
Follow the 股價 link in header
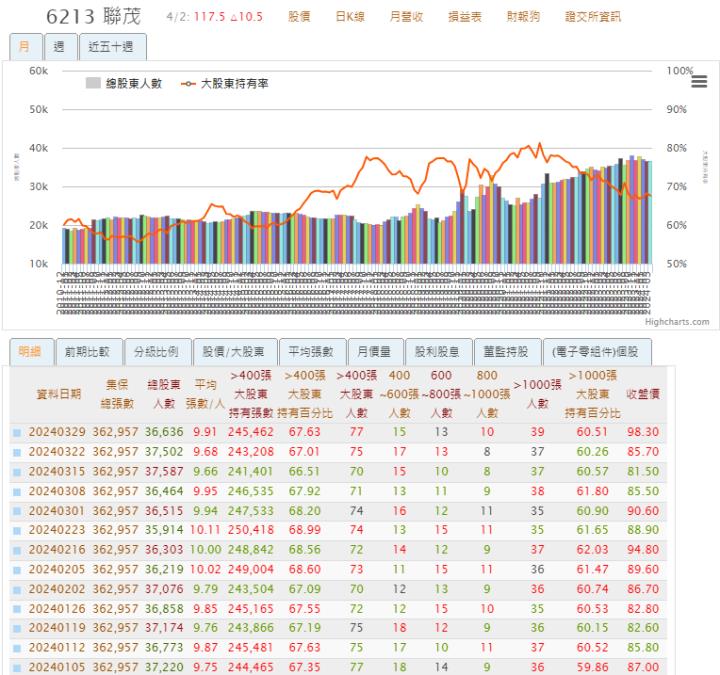pyautogui.click(x=299, y=17)
